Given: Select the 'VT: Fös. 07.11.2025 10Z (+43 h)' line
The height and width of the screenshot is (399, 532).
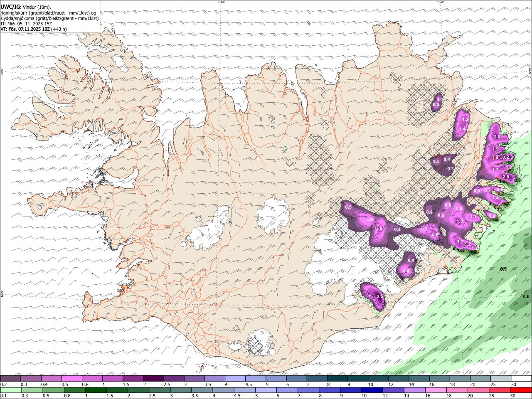Looking at the screenshot, I should coord(34,29).
